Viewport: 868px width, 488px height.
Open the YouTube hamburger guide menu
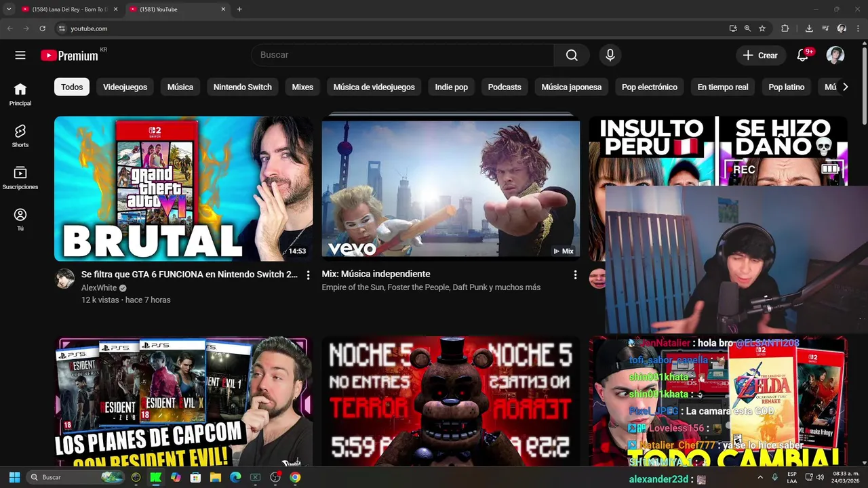click(20, 56)
